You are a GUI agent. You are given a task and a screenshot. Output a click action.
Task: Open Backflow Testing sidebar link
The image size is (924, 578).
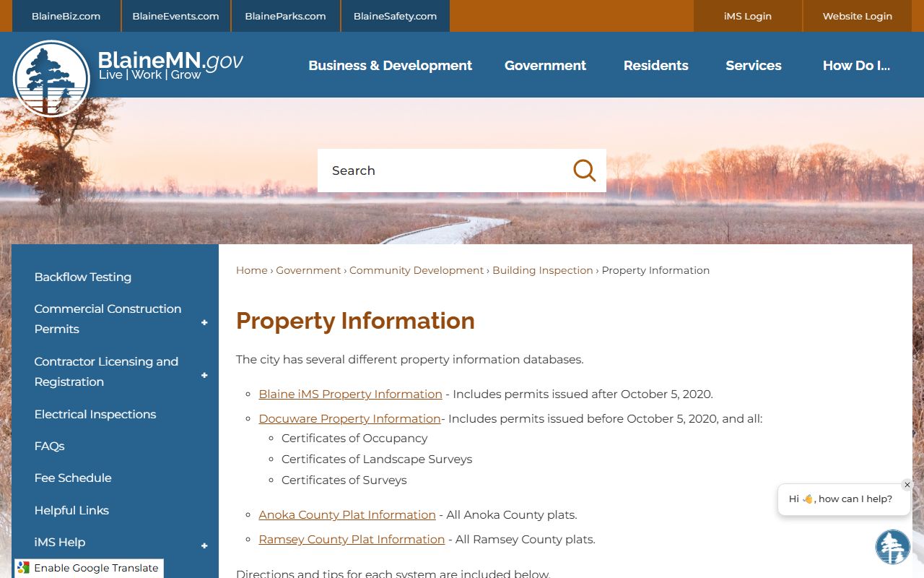[x=83, y=277]
